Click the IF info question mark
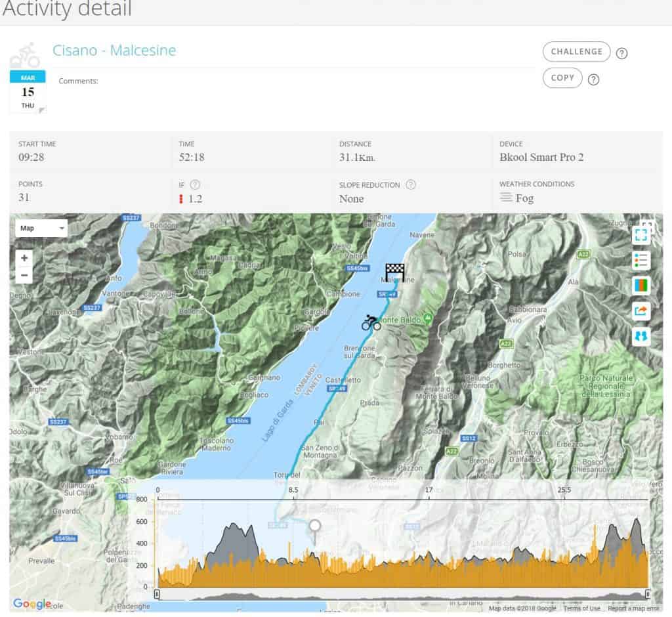Screen dimensions: 672x617 click(195, 185)
